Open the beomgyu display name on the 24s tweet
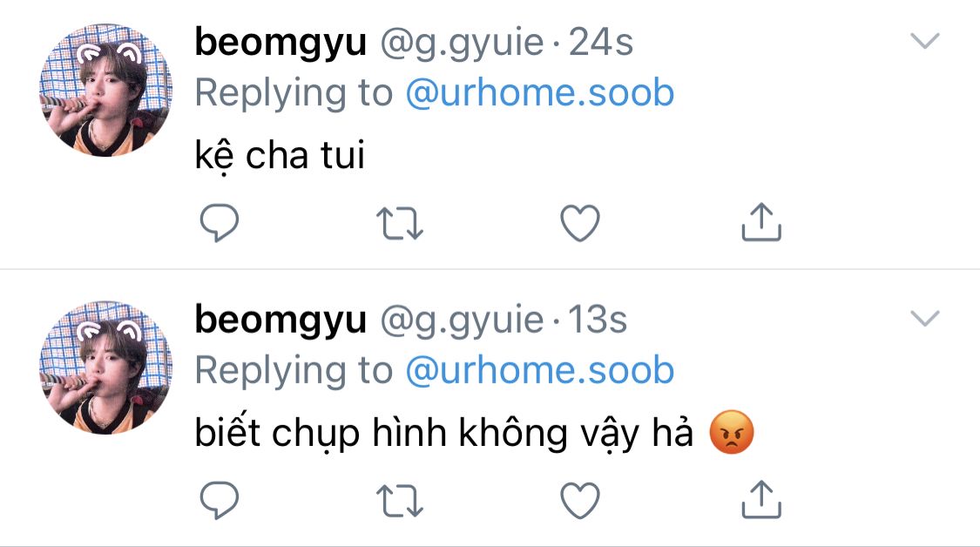The image size is (980, 547). [280, 44]
